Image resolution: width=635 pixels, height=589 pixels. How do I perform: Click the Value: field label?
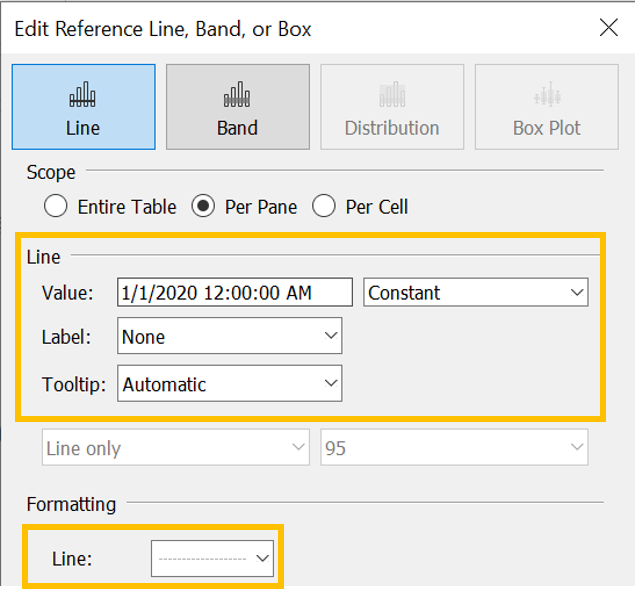pos(67,293)
